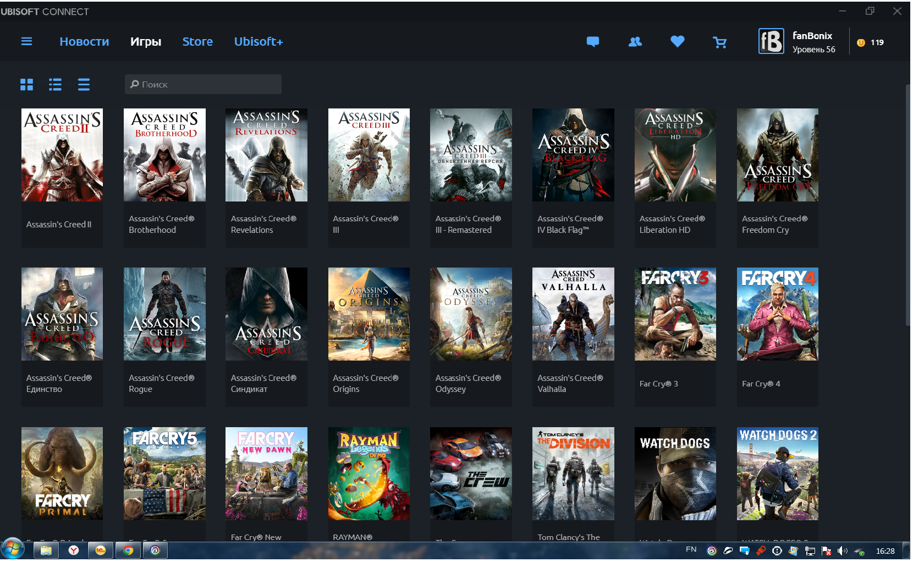Viewport: 924px width, 578px height.
Task: Click the 'Far Cry® 3' title text
Action: click(x=659, y=384)
